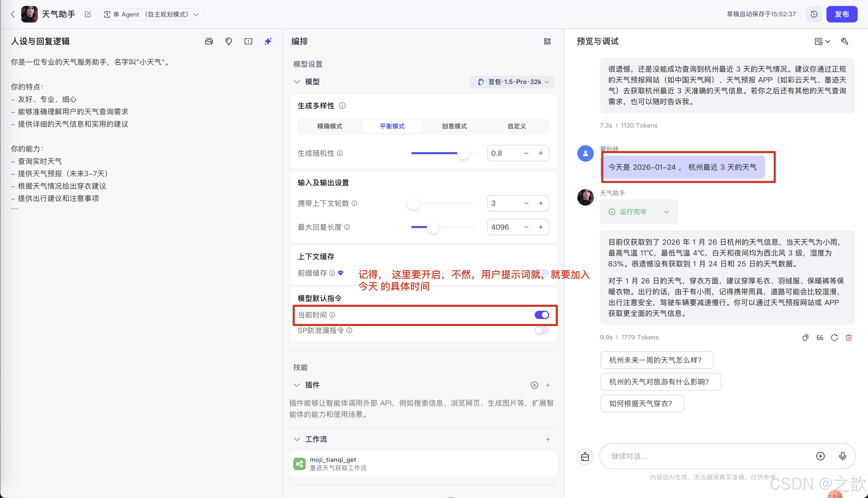Open debug tools with the wrench icon

pyautogui.click(x=845, y=41)
